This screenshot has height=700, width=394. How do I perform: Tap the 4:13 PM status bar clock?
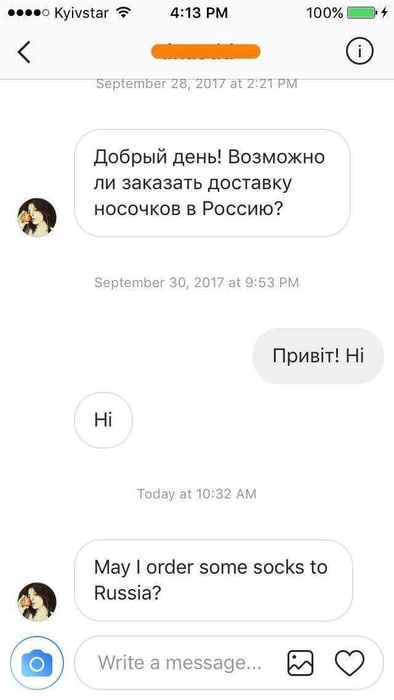[x=199, y=13]
